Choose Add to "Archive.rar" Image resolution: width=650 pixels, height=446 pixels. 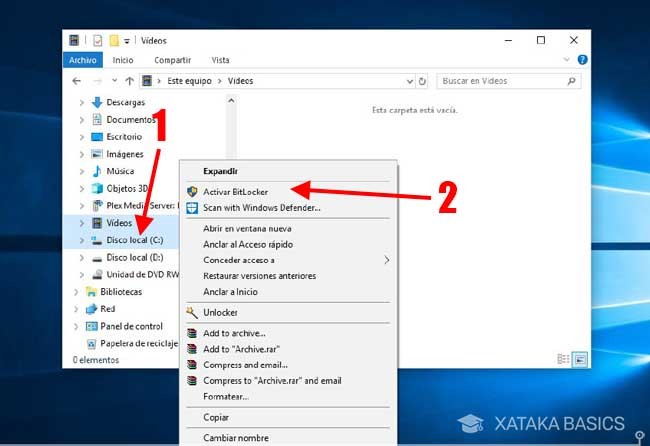pos(289,349)
